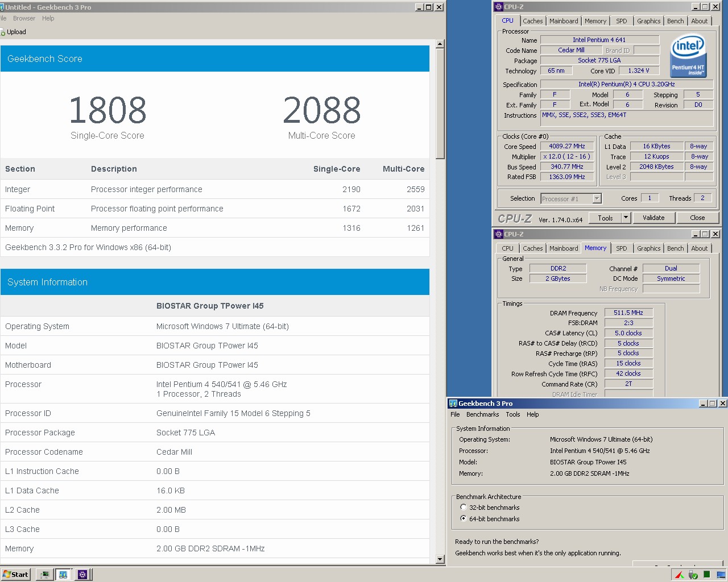Open Bench tab in top CPU-Z window

coord(676,21)
